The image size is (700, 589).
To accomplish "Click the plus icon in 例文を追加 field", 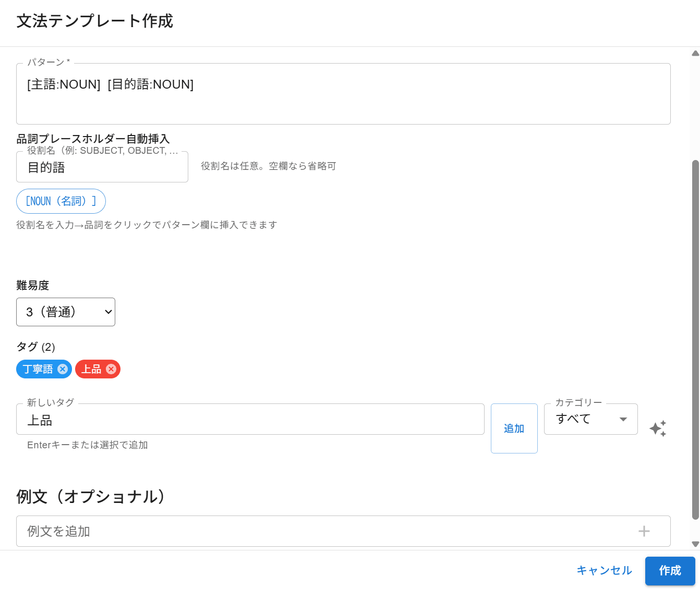I will pyautogui.click(x=644, y=531).
